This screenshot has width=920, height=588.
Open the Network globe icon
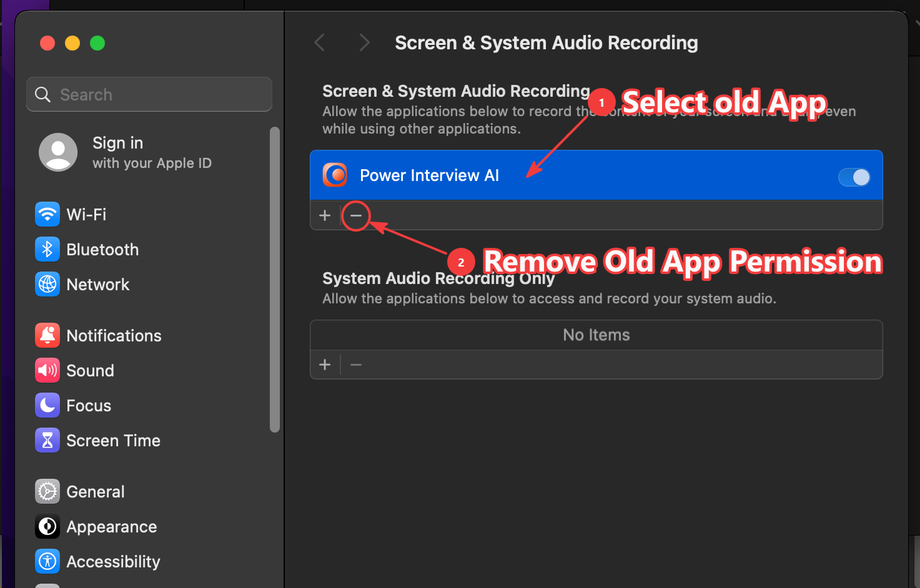pos(47,285)
